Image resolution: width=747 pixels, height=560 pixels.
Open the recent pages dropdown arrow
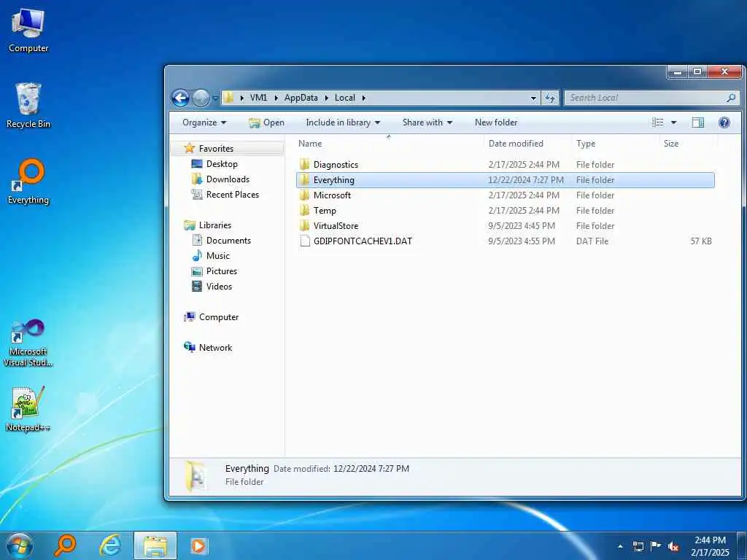pyautogui.click(x=215, y=98)
